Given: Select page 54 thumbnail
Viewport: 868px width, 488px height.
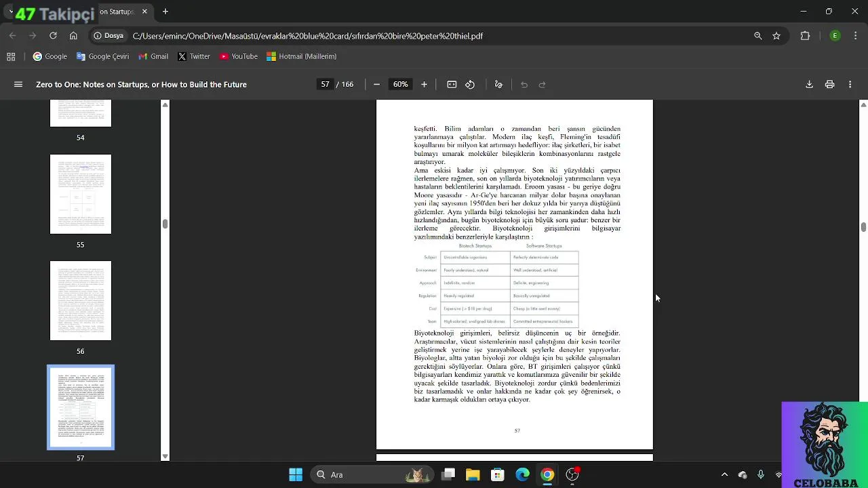Looking at the screenshot, I should point(81,113).
